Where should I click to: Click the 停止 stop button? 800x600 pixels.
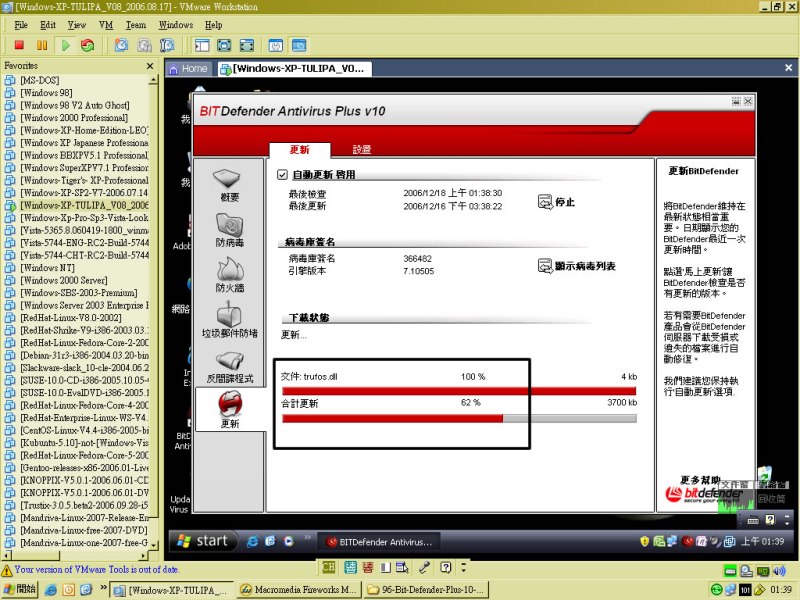click(557, 202)
